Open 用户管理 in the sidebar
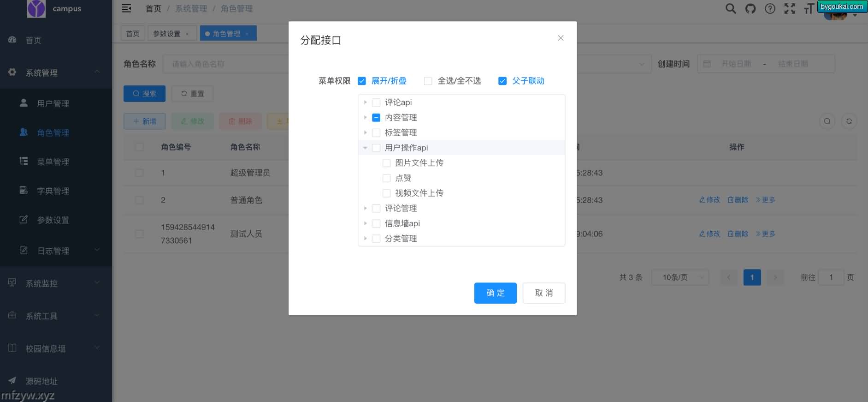The width and height of the screenshot is (868, 402). tap(53, 103)
